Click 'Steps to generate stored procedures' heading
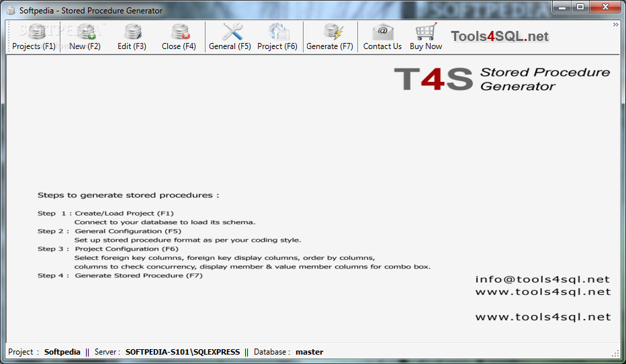The height and width of the screenshot is (364, 626). click(128, 195)
